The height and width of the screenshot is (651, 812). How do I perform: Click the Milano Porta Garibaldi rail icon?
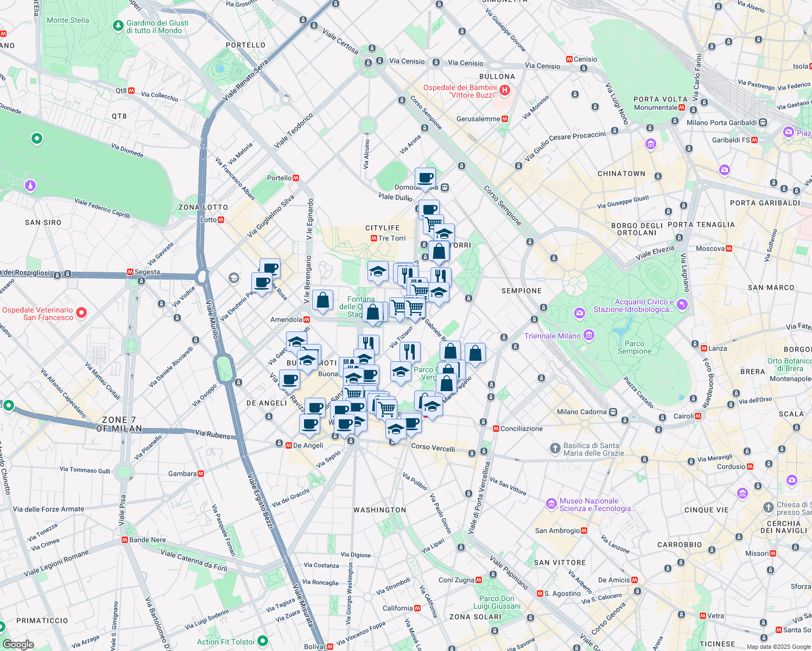[x=763, y=123]
